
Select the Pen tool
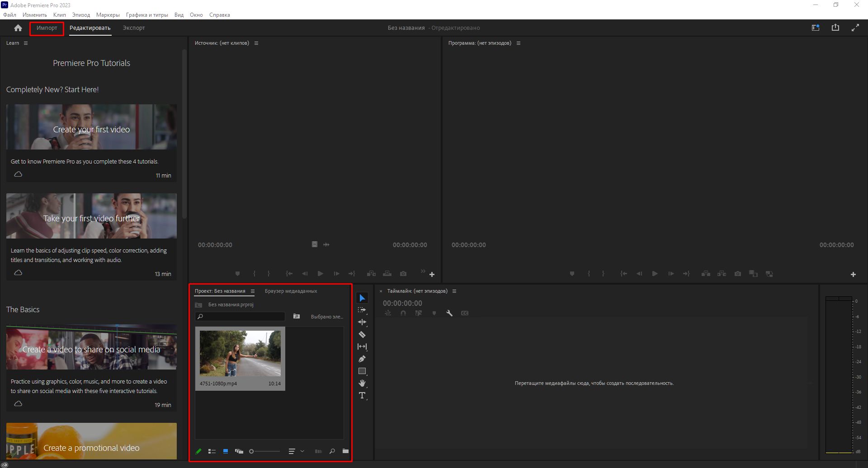(x=362, y=359)
